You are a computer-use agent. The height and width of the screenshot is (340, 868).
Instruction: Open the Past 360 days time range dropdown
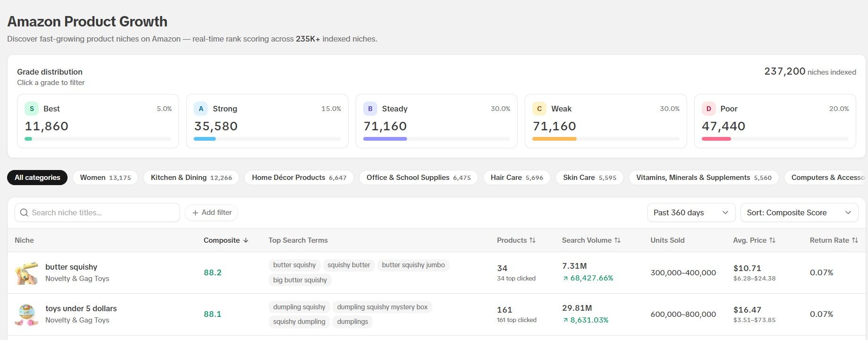click(691, 212)
